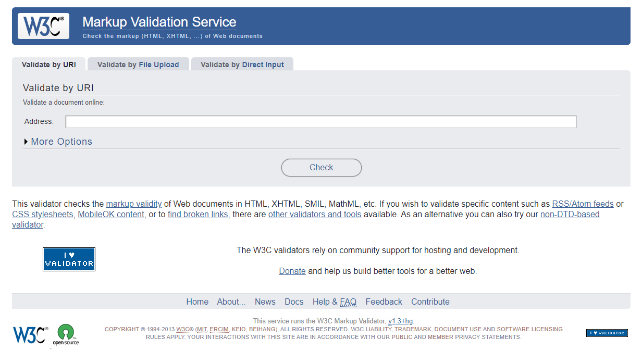Switch to Validate by URI tab

[x=49, y=65]
